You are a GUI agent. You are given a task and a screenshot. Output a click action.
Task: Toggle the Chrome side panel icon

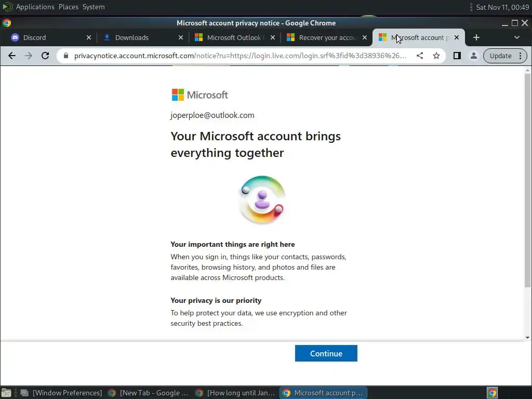pyautogui.click(x=457, y=56)
